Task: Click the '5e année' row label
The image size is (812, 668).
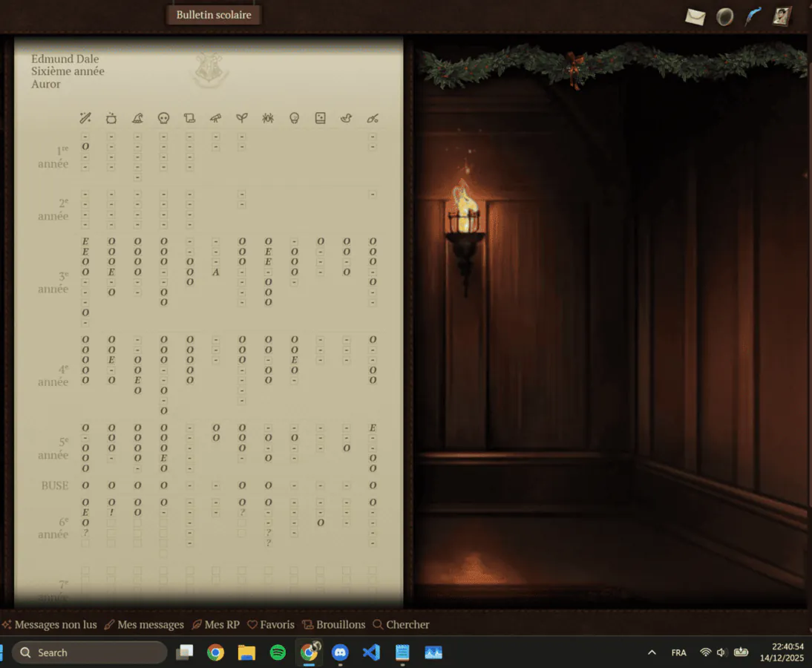Action: (x=53, y=448)
